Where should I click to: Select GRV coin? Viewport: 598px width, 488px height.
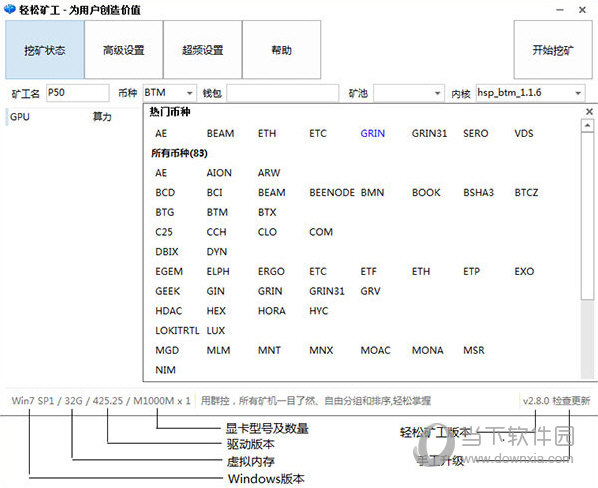(370, 291)
